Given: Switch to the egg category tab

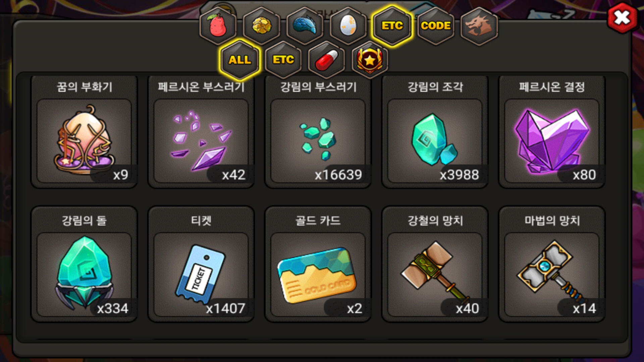Looking at the screenshot, I should (348, 25).
